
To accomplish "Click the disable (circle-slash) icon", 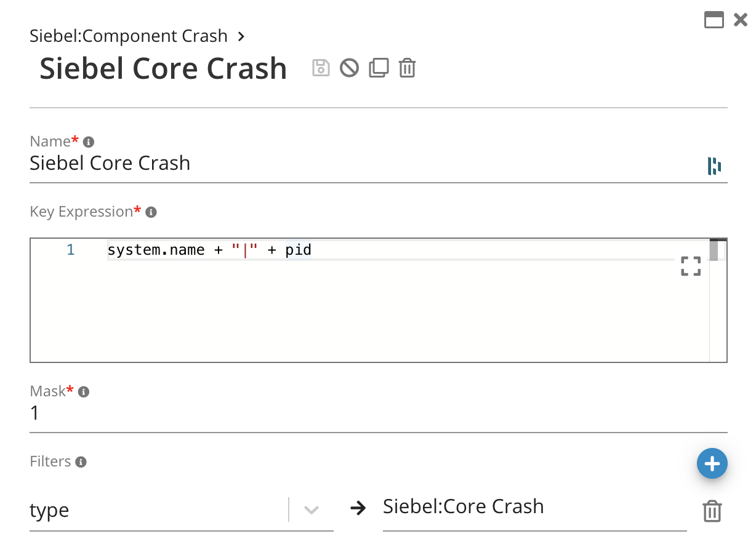I will click(x=349, y=67).
